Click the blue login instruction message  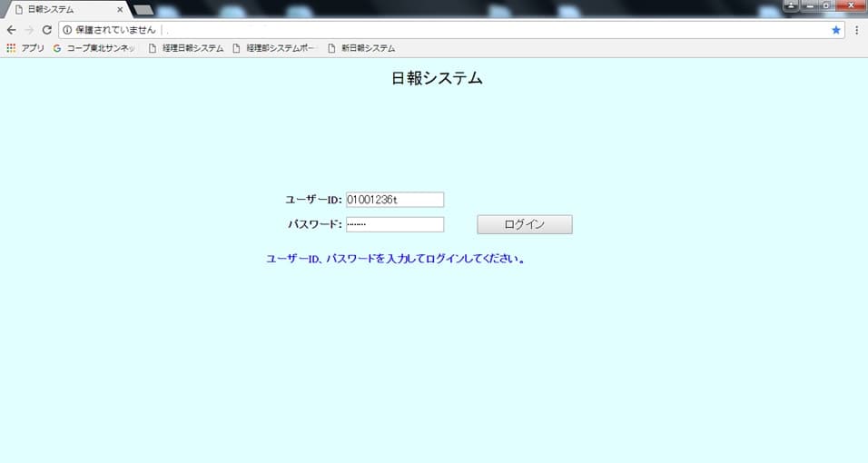pyautogui.click(x=395, y=259)
